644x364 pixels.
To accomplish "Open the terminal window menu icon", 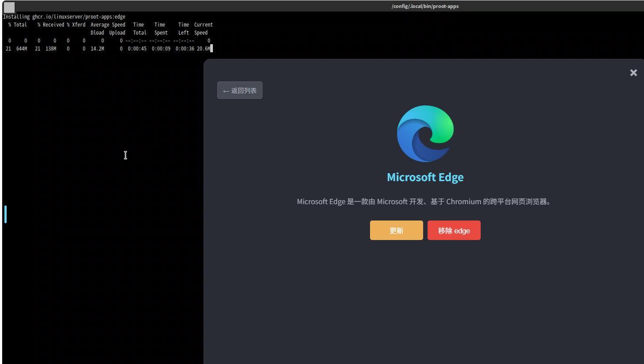I will point(9,7).
